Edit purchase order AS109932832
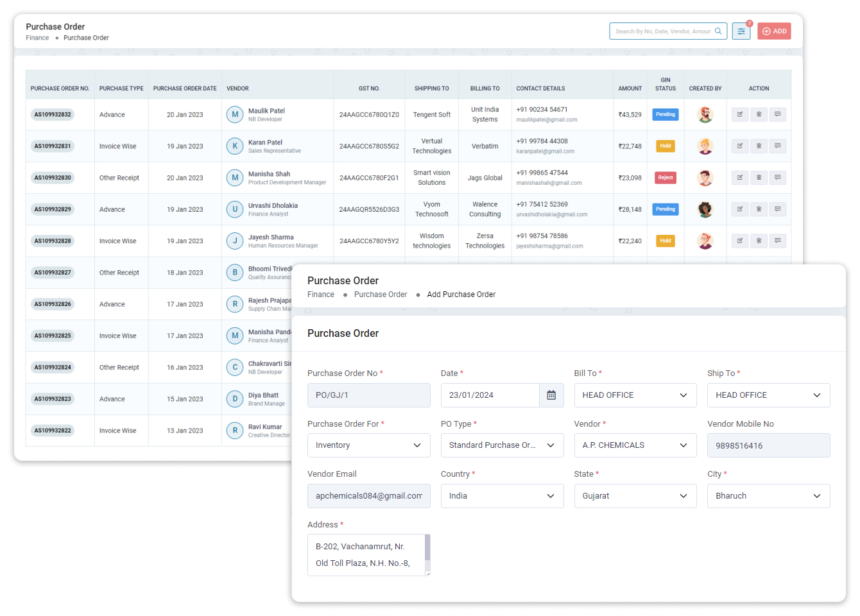The height and width of the screenshot is (616, 860). (740, 115)
